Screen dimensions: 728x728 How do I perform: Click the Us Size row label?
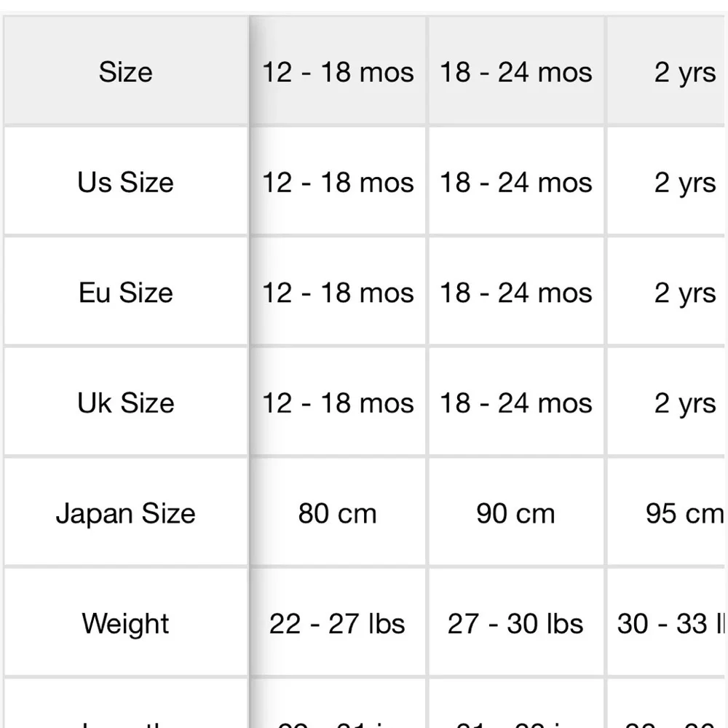[126, 181]
